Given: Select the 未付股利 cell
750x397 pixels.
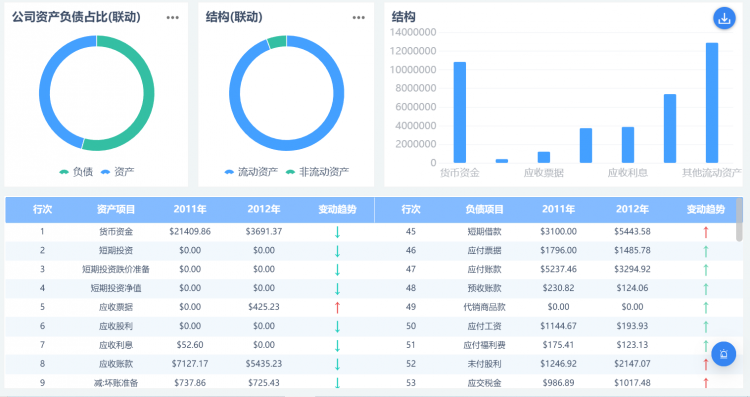Looking at the screenshot, I should coord(485,364).
